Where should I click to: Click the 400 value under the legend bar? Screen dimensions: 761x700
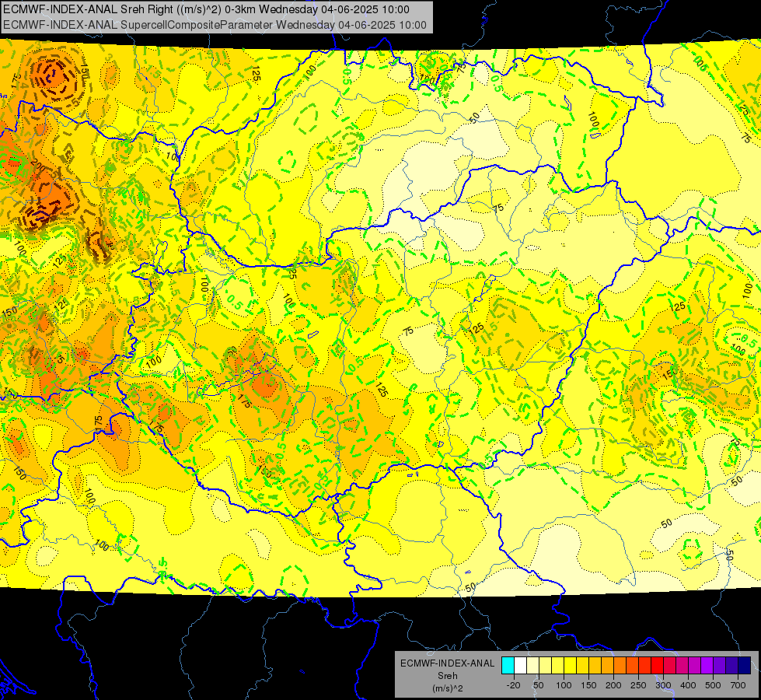[688, 685]
